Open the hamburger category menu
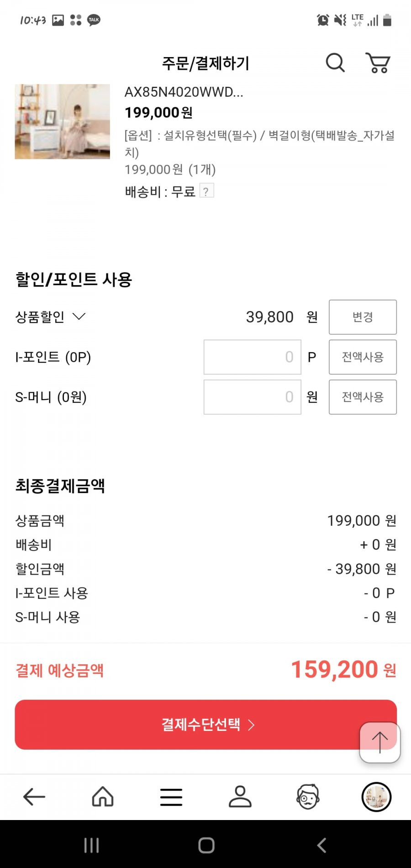This screenshot has width=411, height=868. (x=171, y=797)
